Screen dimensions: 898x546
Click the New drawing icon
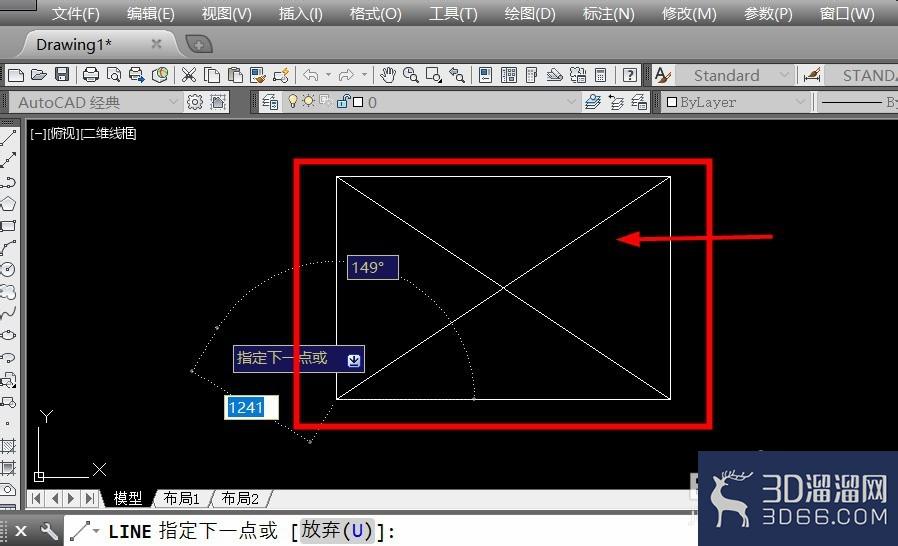[15, 75]
